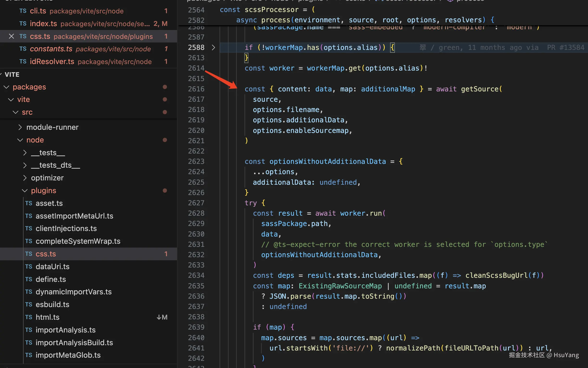Open PR #13584 blame annotation
Viewport: 588px width, 368px height.
coord(565,47)
